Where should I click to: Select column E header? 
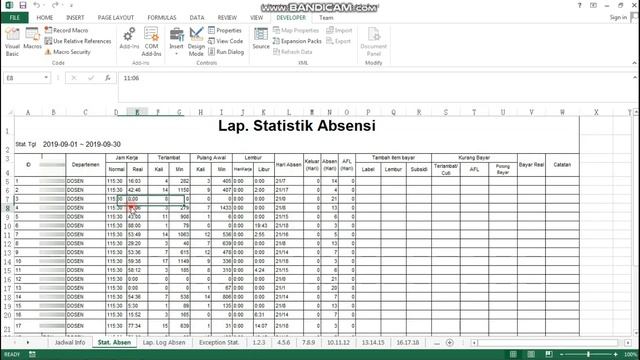coord(137,112)
